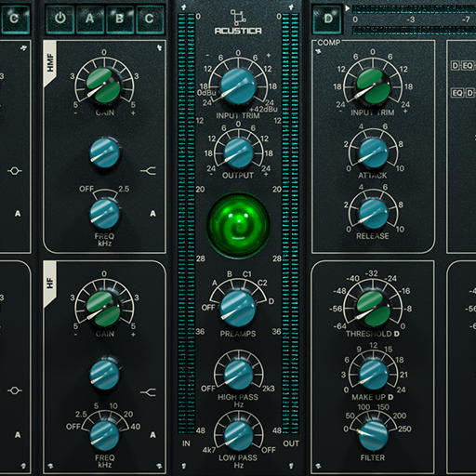Toggle the EQ power button
This screenshot has height=476, width=476.
coord(60,20)
